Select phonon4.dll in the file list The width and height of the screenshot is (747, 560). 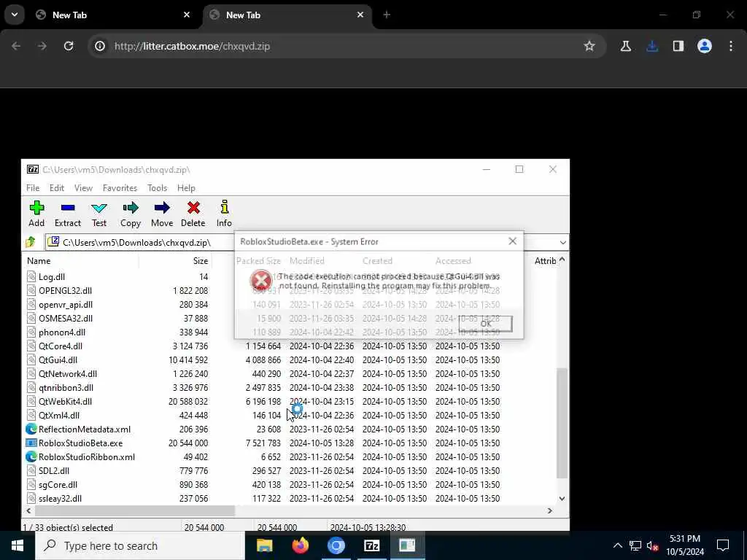(61, 332)
